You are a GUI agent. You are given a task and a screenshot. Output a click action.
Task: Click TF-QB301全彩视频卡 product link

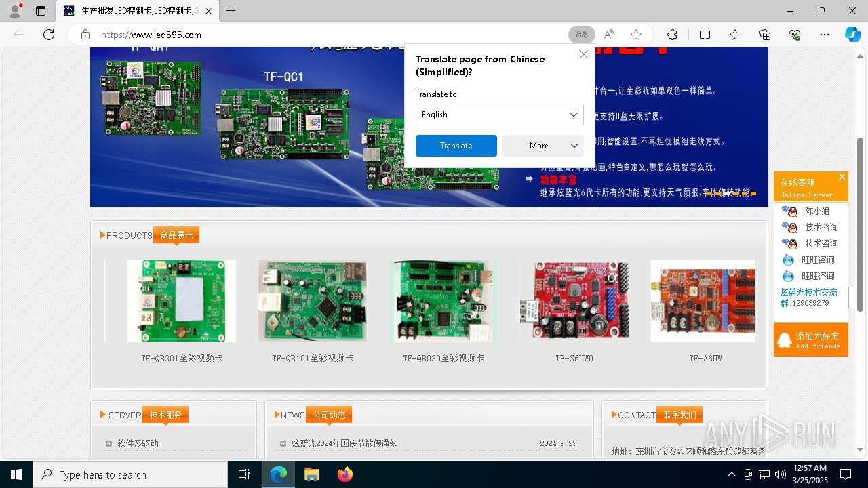coord(182,358)
